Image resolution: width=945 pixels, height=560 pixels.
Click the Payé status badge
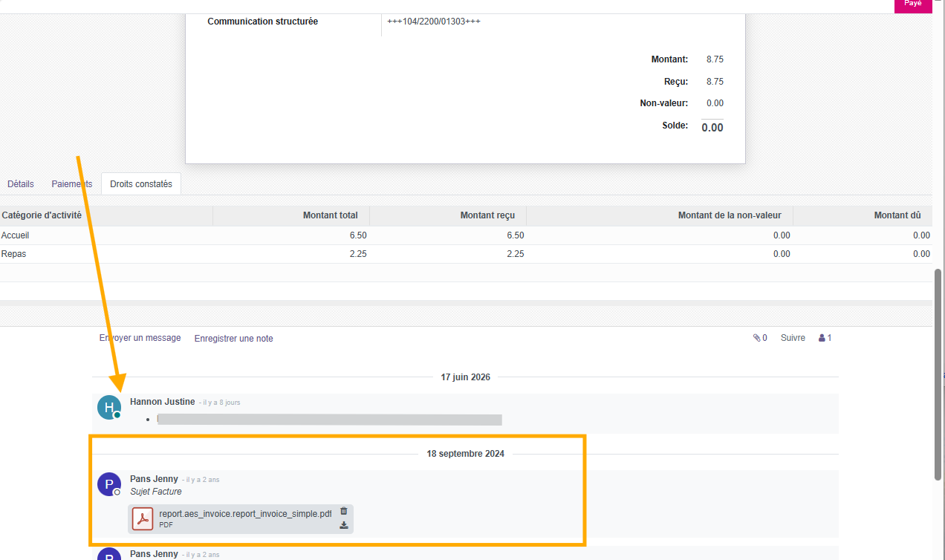coord(913,5)
